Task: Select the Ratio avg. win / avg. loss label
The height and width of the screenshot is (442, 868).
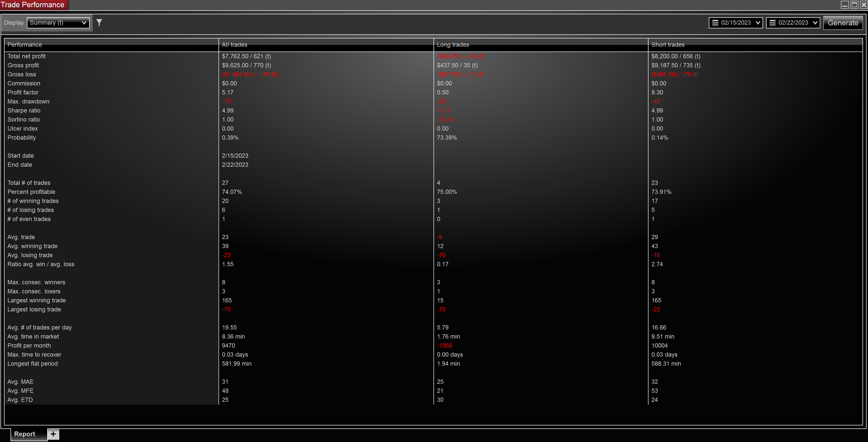Action: (x=41, y=264)
